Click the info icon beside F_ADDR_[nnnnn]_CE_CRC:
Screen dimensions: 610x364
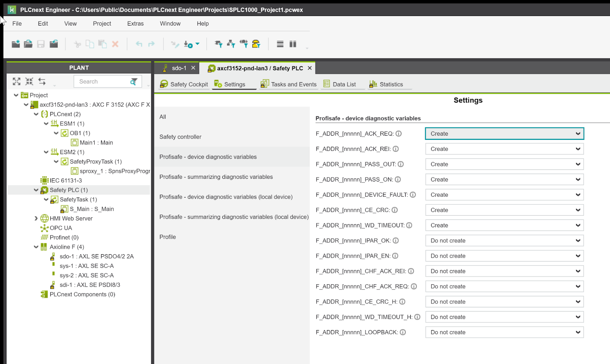tap(395, 210)
